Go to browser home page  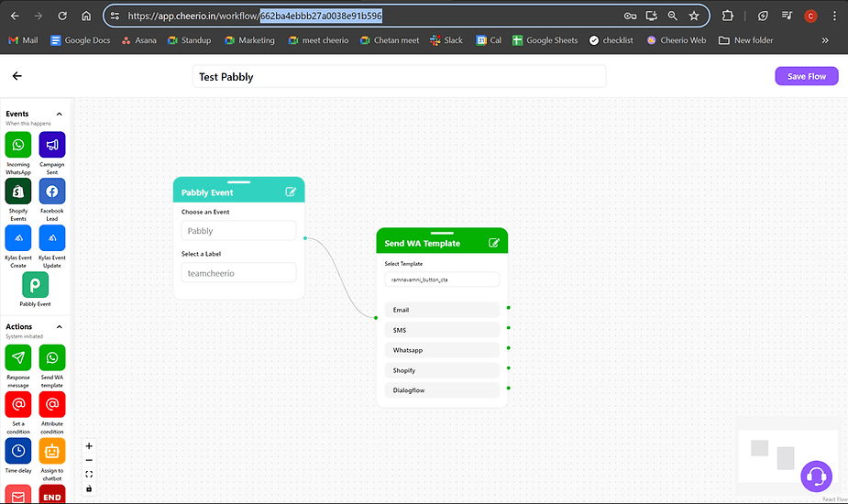tap(86, 16)
